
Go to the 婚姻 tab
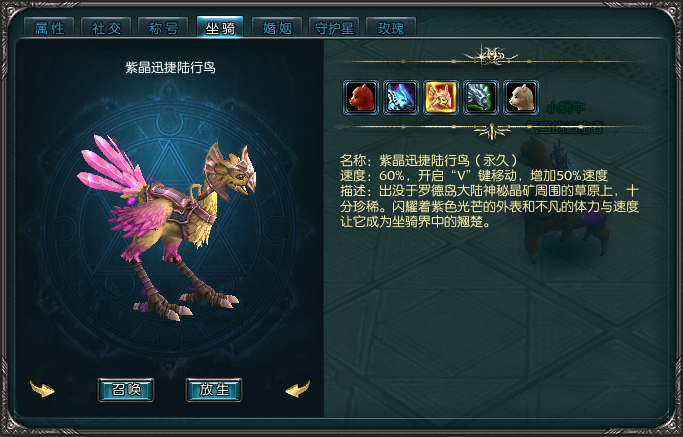(277, 28)
